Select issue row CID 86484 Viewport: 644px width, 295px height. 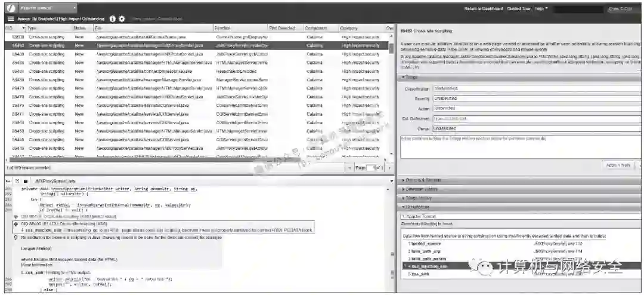pos(196,71)
